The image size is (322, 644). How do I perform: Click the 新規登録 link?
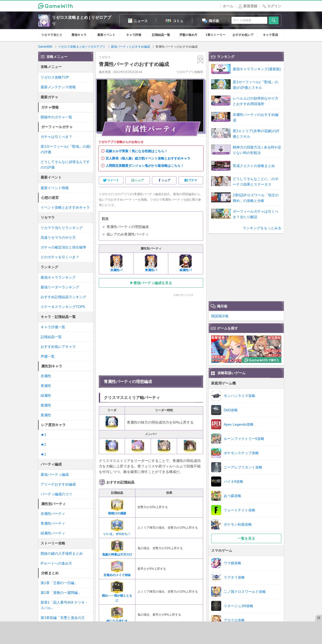click(248, 6)
